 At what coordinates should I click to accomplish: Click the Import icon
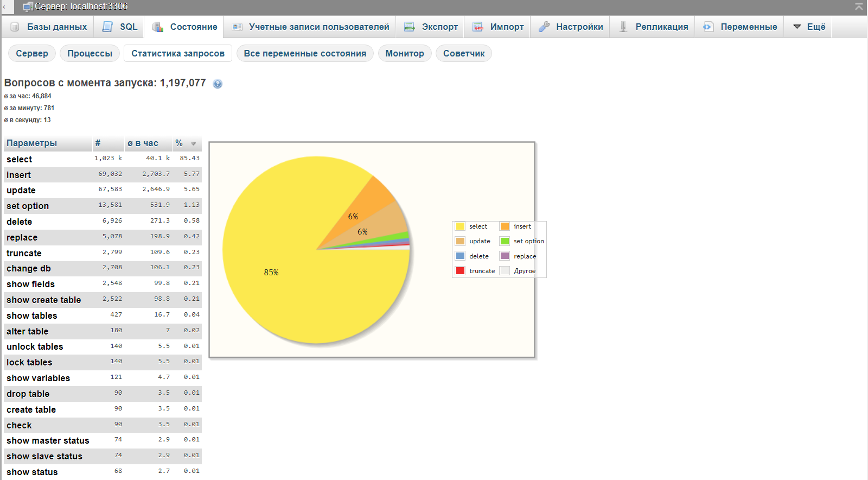tap(478, 27)
